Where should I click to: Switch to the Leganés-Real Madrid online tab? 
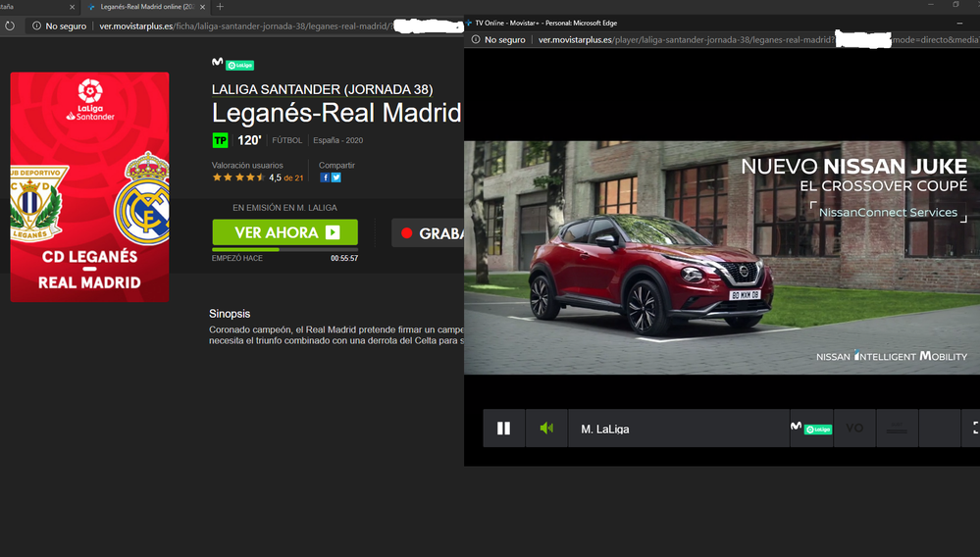pyautogui.click(x=146, y=7)
